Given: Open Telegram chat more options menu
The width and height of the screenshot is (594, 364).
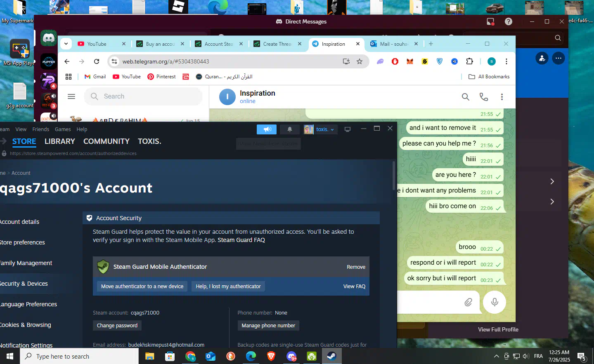Looking at the screenshot, I should (502, 97).
